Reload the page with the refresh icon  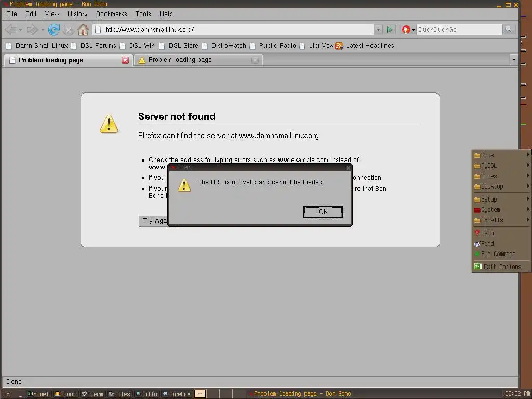click(x=54, y=30)
